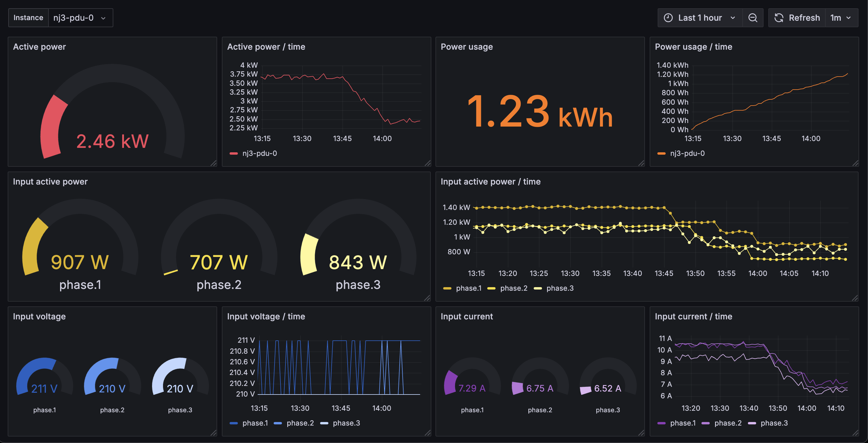Toggle phase.3 series in Input current legend
The height and width of the screenshot is (443, 868).
[x=768, y=423]
